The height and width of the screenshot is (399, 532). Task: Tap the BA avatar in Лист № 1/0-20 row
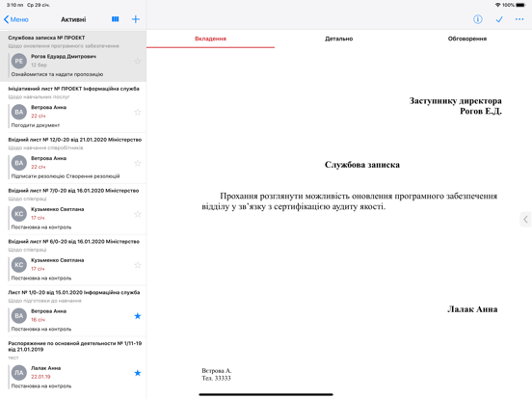(19, 316)
